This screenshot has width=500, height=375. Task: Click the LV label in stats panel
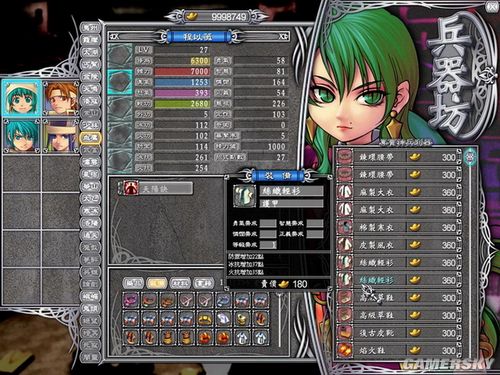[x=144, y=50]
